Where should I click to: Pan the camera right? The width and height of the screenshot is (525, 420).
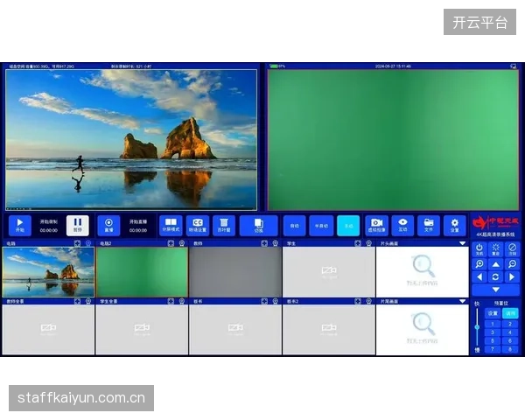(512, 277)
